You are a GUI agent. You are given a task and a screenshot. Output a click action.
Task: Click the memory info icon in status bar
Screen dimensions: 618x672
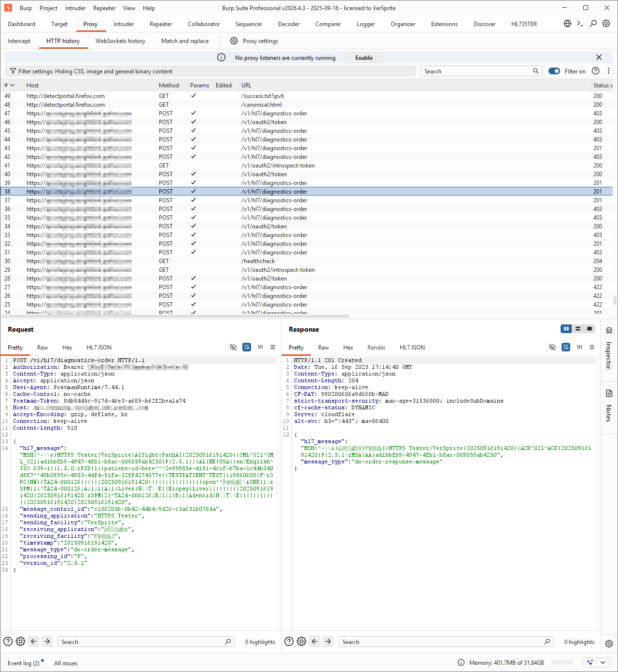pyautogui.click(x=461, y=663)
